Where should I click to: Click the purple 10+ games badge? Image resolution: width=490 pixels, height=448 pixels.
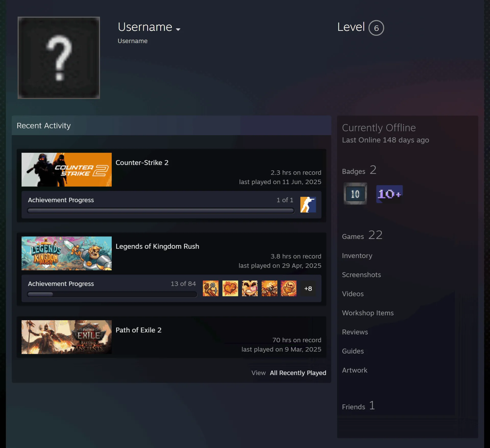[389, 194]
